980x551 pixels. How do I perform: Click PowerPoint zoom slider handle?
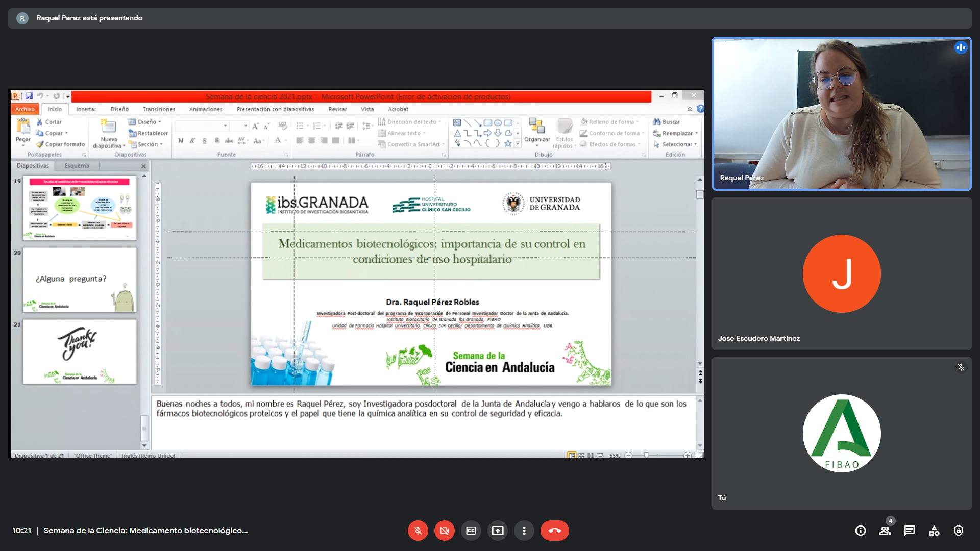[x=647, y=455]
